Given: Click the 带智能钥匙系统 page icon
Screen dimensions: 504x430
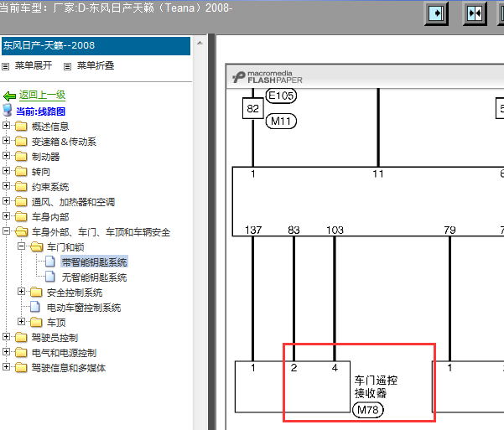Looking at the screenshot, I should 50,262.
